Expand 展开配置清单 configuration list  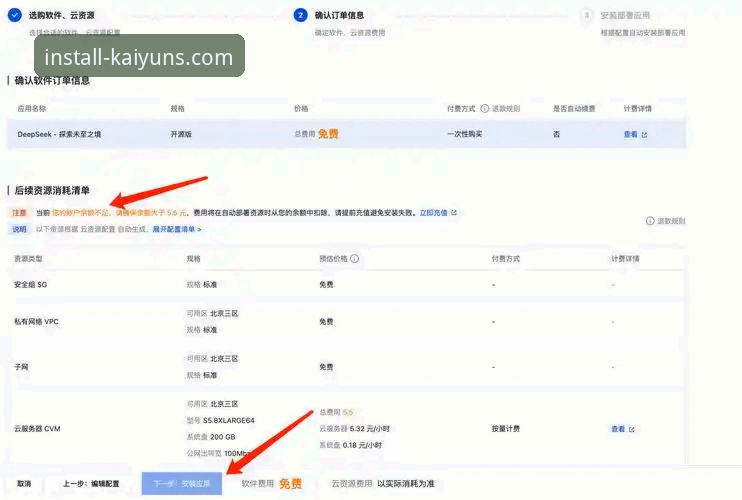coord(177,229)
